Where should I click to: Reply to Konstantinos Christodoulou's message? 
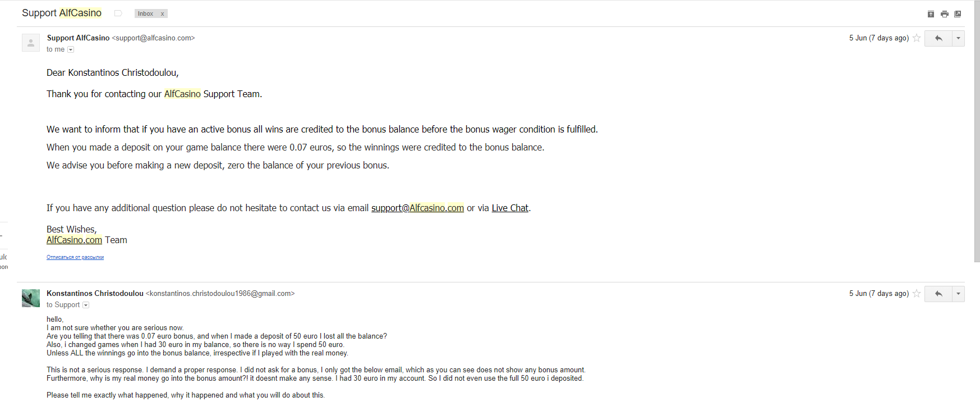pyautogui.click(x=938, y=294)
